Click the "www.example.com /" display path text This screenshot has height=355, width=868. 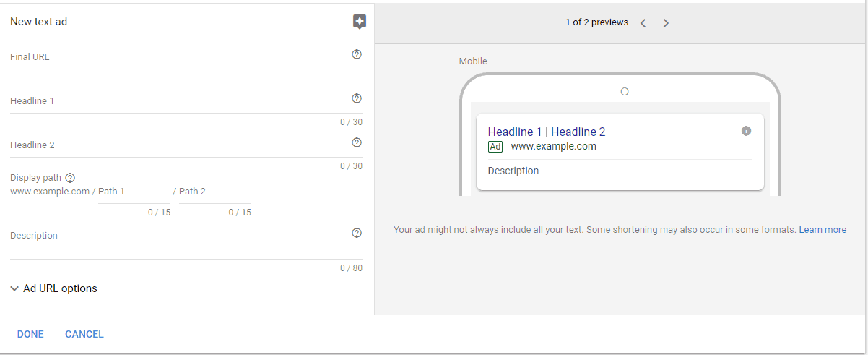(x=53, y=192)
